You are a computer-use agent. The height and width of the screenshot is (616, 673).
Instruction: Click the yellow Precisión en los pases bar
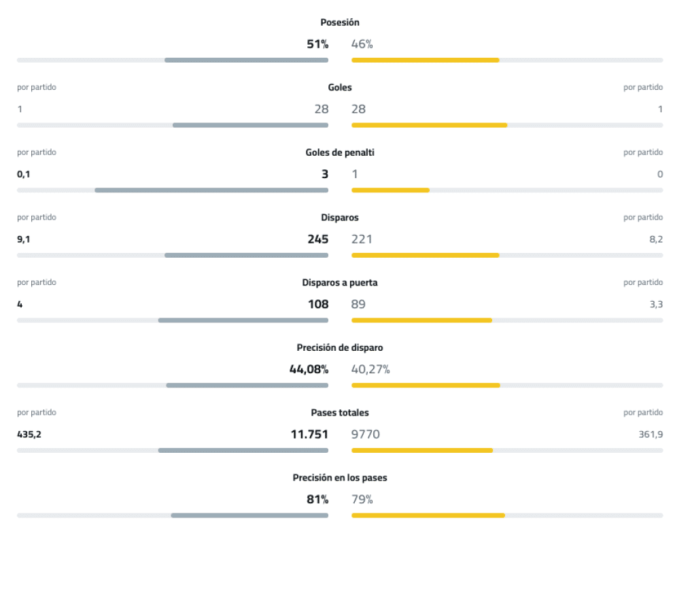(428, 515)
